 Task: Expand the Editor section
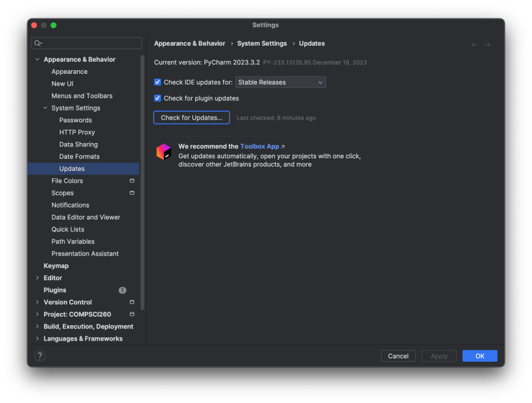(x=37, y=278)
